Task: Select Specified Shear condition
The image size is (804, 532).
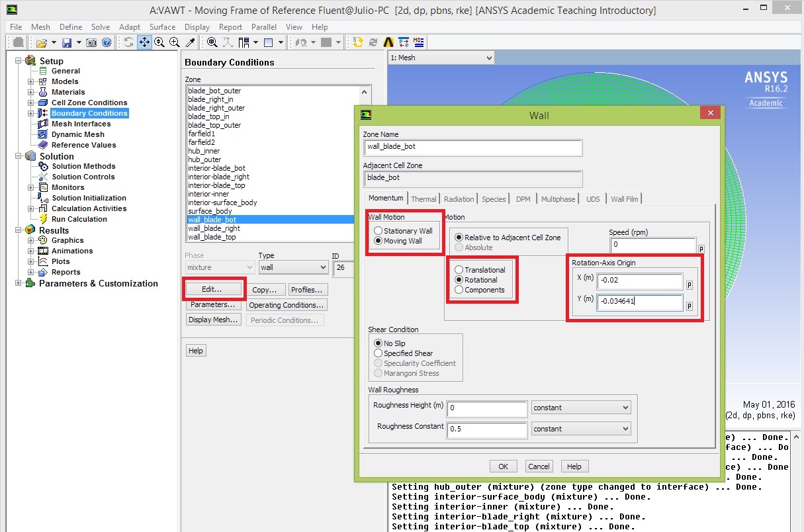Action: coord(378,353)
